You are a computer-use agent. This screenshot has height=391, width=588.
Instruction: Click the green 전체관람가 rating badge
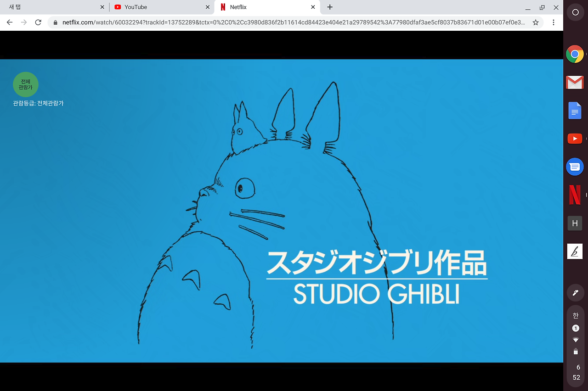tap(26, 84)
